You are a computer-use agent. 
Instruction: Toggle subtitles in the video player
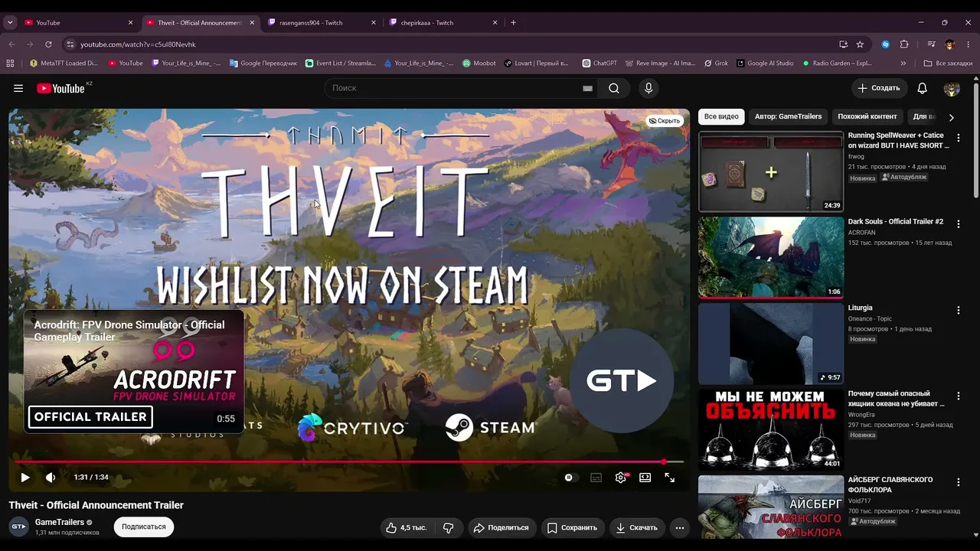[596, 478]
